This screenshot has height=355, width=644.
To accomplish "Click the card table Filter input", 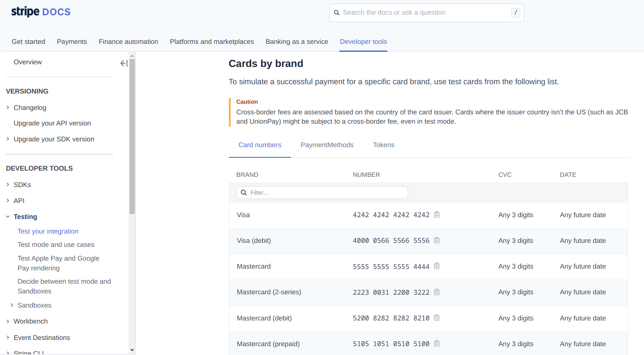I will pos(322,192).
